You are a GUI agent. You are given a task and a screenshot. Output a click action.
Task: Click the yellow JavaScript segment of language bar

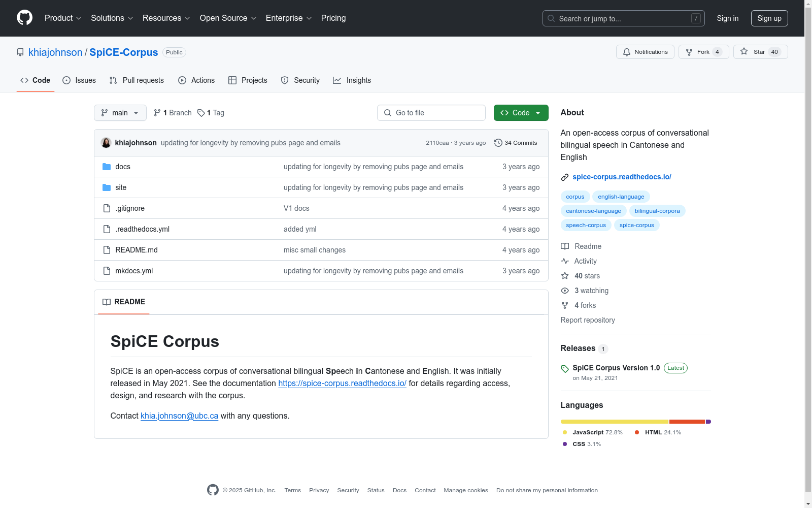tap(615, 422)
